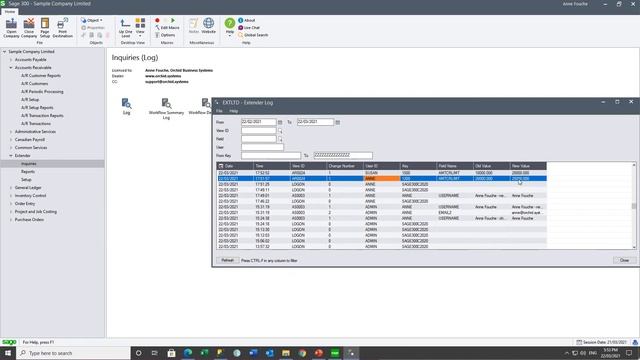This screenshot has width=640, height=360.
Task: Collapse the Extender tree node
Action: click(11, 156)
